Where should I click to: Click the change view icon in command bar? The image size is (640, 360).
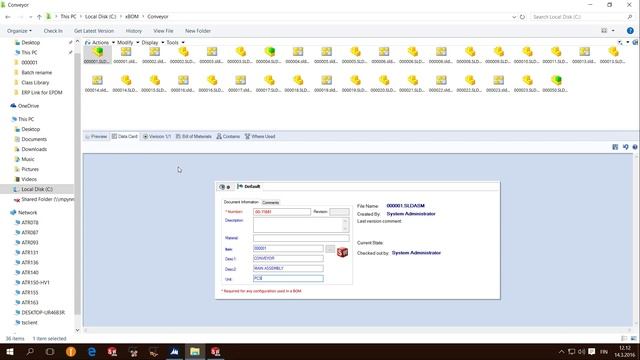tap(604, 31)
